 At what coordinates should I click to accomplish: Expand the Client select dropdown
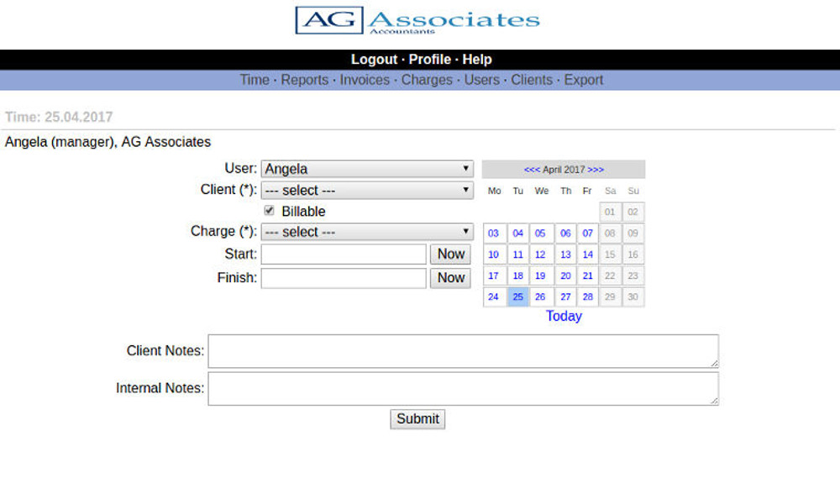tap(367, 191)
